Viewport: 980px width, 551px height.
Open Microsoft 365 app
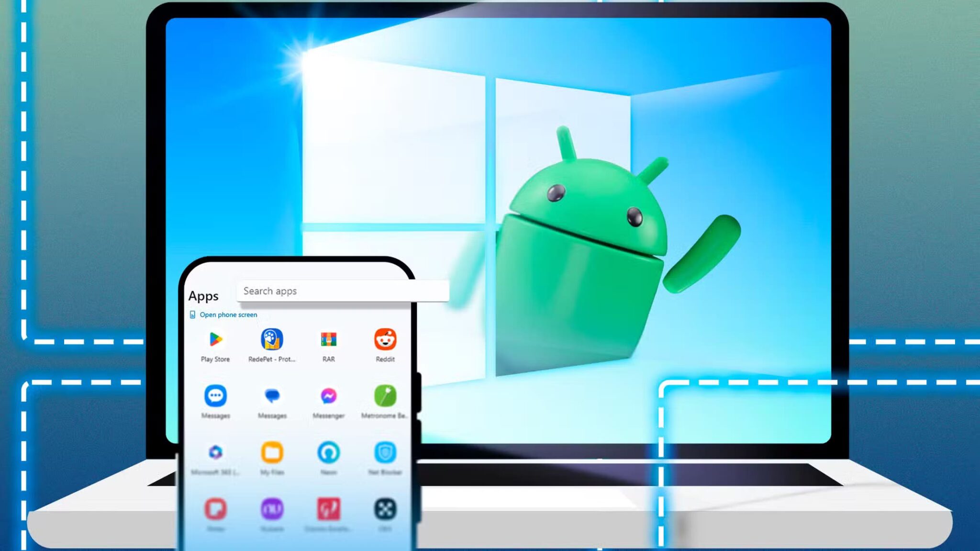point(215,453)
